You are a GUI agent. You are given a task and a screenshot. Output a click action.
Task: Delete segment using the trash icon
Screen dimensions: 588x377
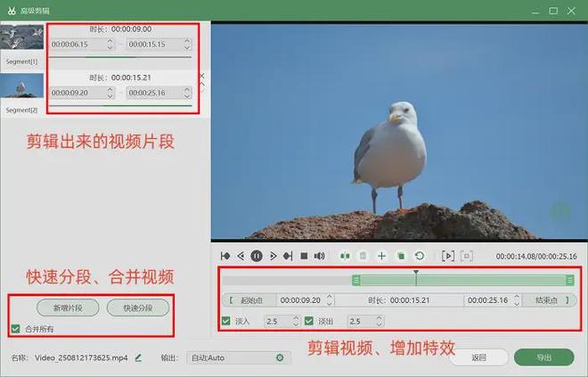click(363, 256)
